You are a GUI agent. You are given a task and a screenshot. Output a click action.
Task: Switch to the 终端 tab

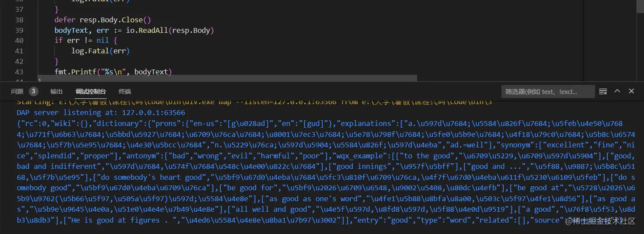click(x=125, y=91)
